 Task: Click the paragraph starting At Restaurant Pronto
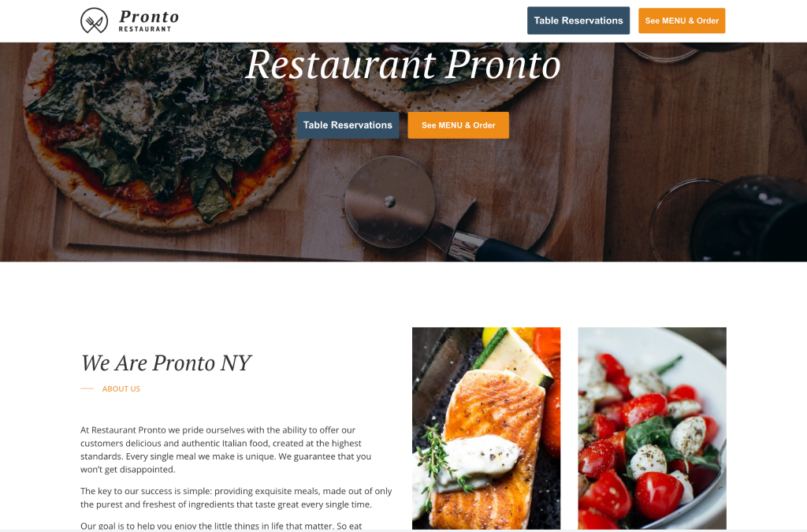[x=226, y=450]
